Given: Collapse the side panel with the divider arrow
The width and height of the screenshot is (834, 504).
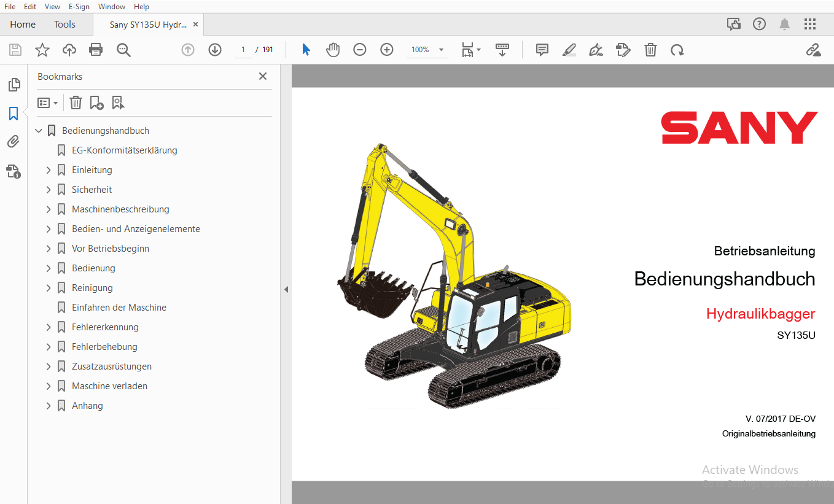Looking at the screenshot, I should (x=286, y=289).
